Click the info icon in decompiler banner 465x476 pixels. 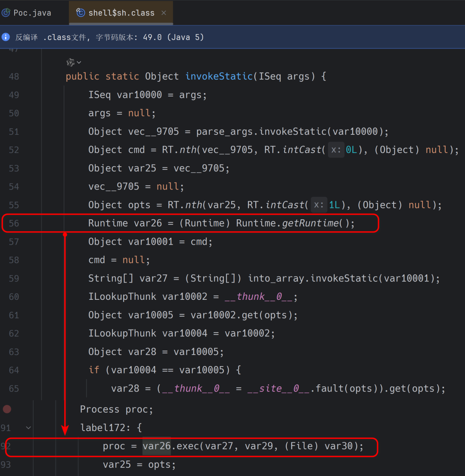(6, 37)
